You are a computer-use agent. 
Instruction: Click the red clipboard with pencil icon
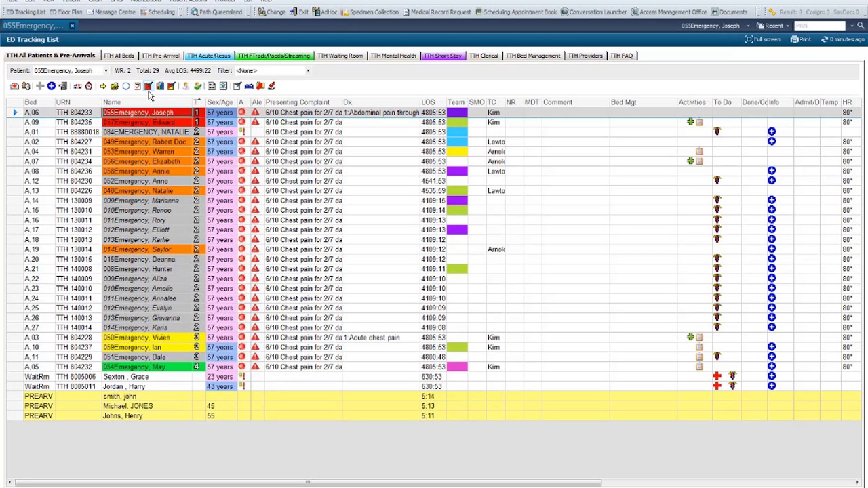[x=148, y=86]
